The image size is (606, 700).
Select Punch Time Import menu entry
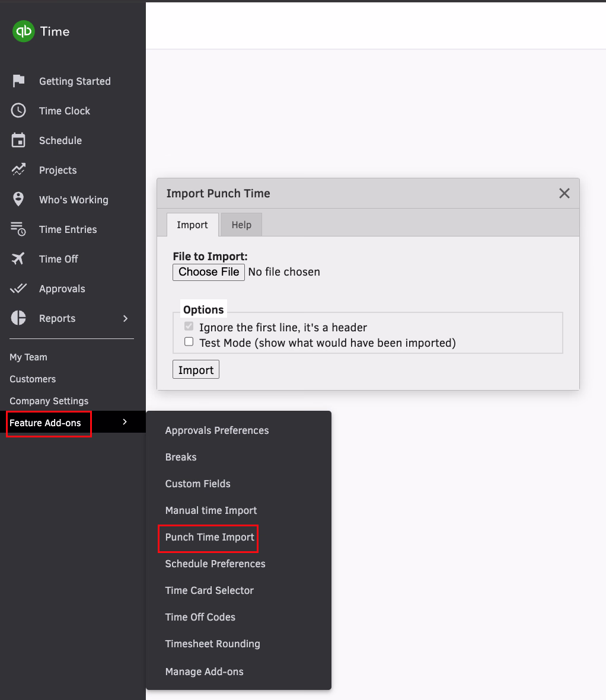(210, 537)
